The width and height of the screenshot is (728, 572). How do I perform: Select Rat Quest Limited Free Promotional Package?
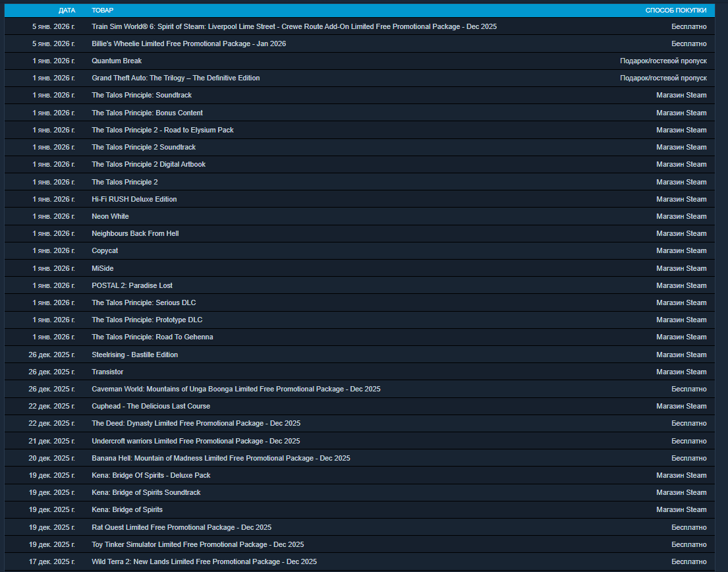360,527
